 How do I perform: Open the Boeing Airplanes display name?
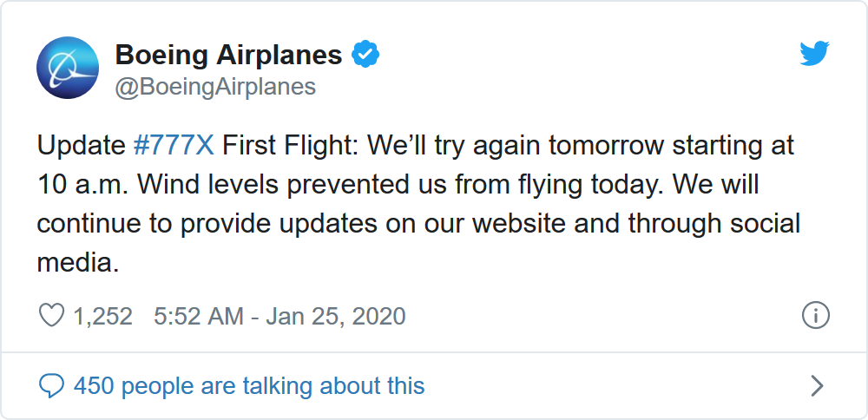click(x=228, y=56)
